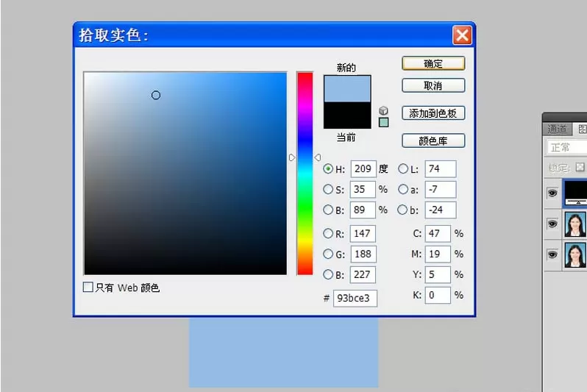The image size is (587, 392).
Task: Click the S field showing 35
Action: coord(363,190)
